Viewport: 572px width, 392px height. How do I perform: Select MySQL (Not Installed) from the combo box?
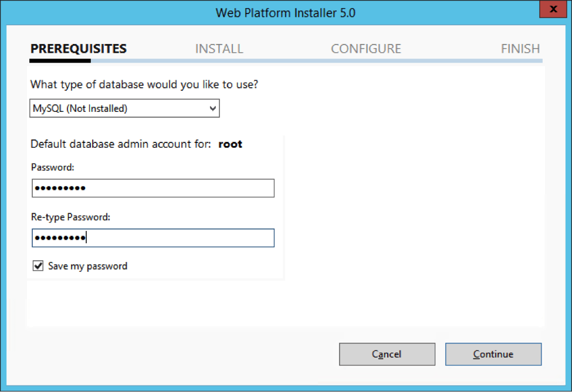coord(124,108)
